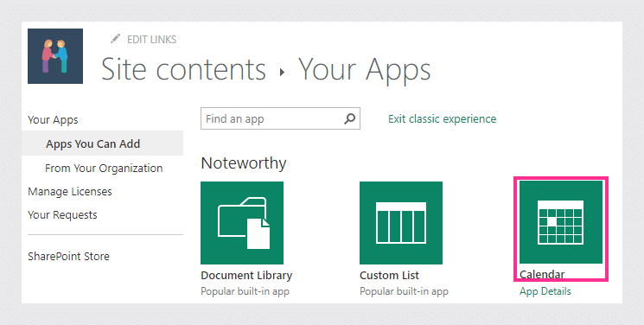Open the Custom List app tile
The image size is (644, 325).
tap(401, 223)
